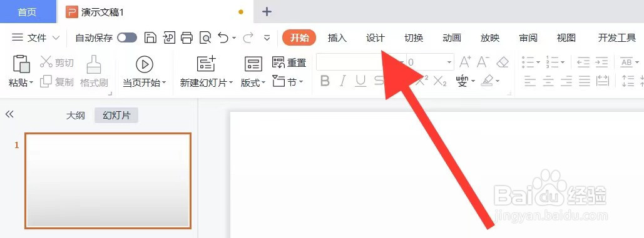This screenshot has height=238, width=644.
Task: Add a new document tab with plus
Action: (267, 11)
